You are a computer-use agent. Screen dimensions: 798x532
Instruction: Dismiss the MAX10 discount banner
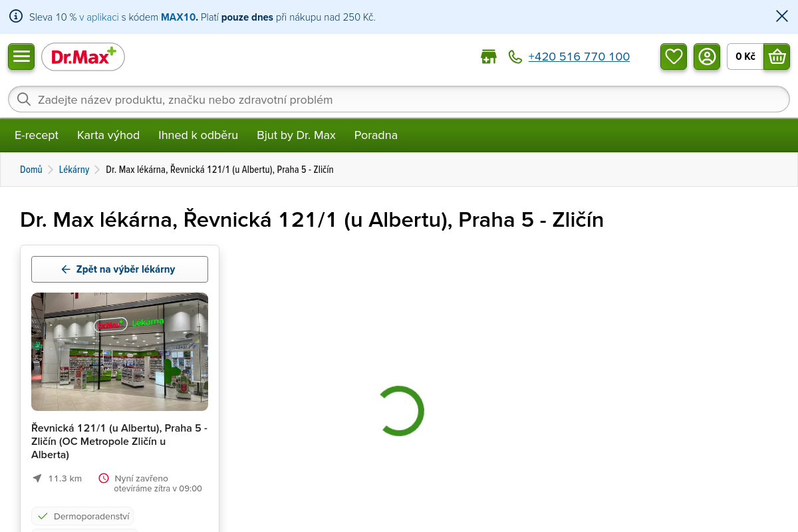pyautogui.click(x=782, y=17)
